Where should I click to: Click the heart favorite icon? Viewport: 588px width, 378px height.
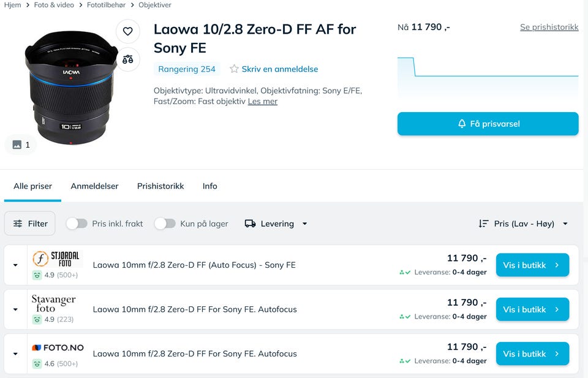(127, 31)
